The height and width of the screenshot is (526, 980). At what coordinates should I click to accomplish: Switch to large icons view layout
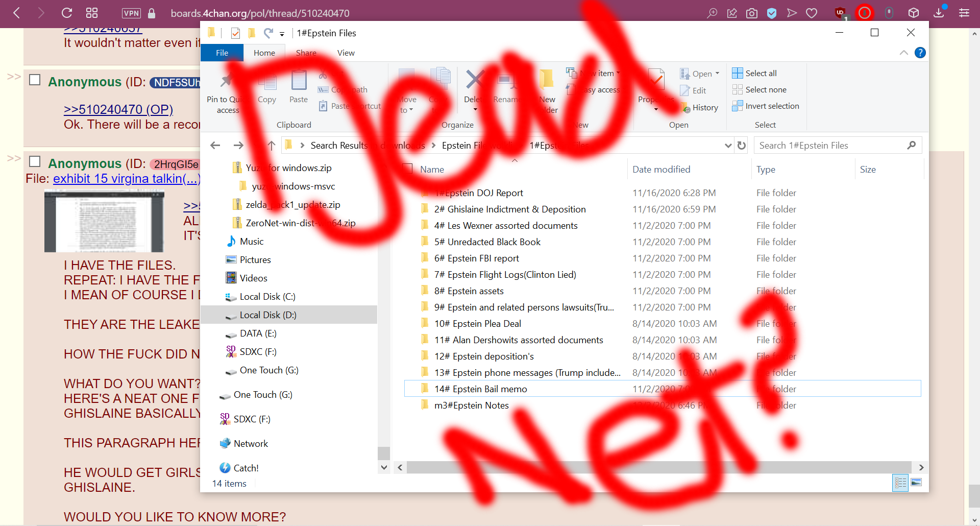click(917, 483)
